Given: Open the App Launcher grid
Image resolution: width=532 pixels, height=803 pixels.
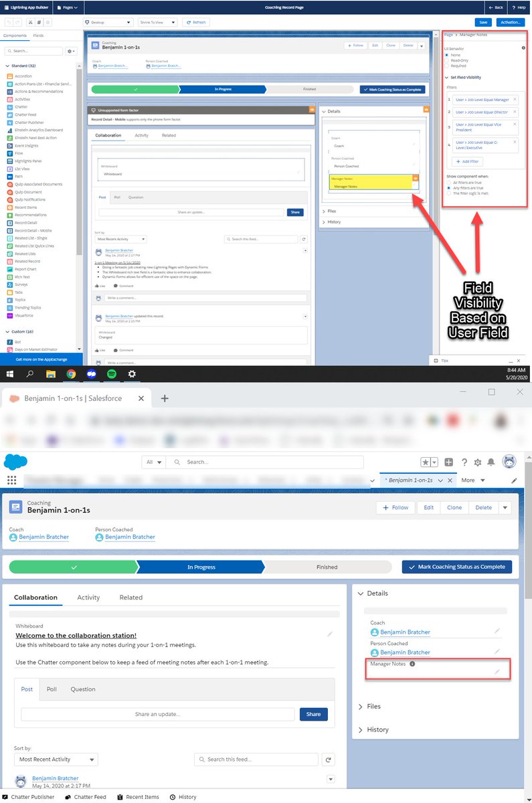Looking at the screenshot, I should click(x=11, y=480).
